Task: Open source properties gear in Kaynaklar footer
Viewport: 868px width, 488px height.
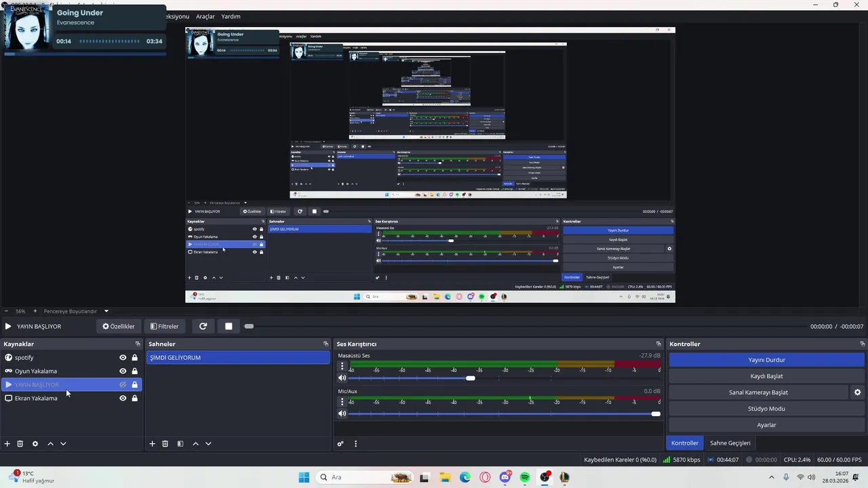Action: pos(35,444)
